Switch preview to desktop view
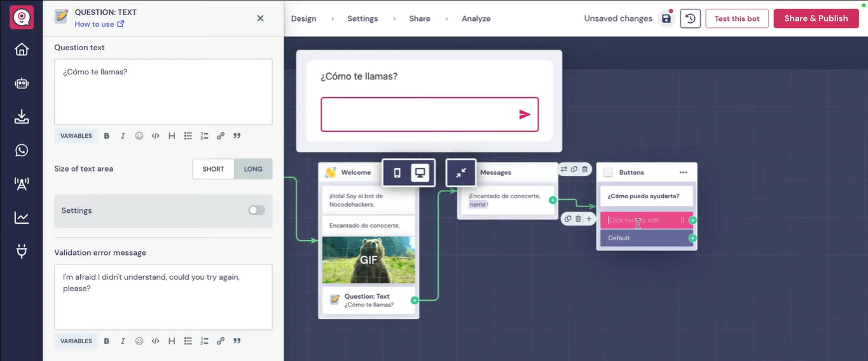The width and height of the screenshot is (868, 361). tap(420, 172)
